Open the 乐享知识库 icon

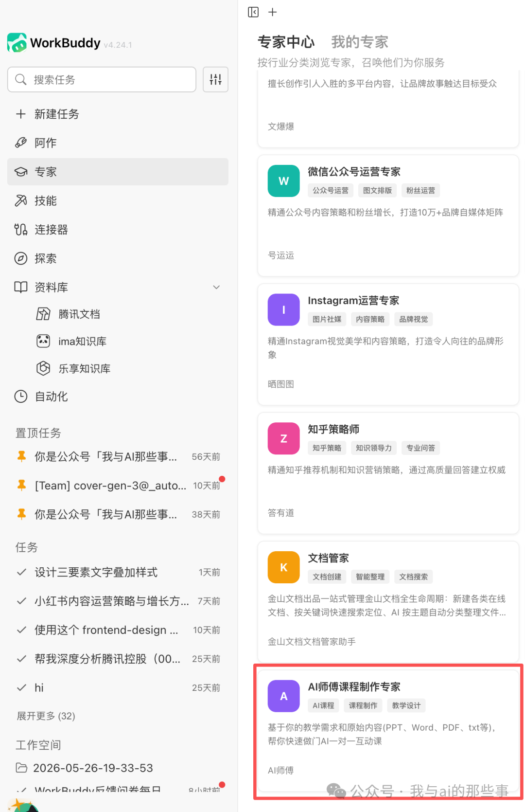[43, 368]
